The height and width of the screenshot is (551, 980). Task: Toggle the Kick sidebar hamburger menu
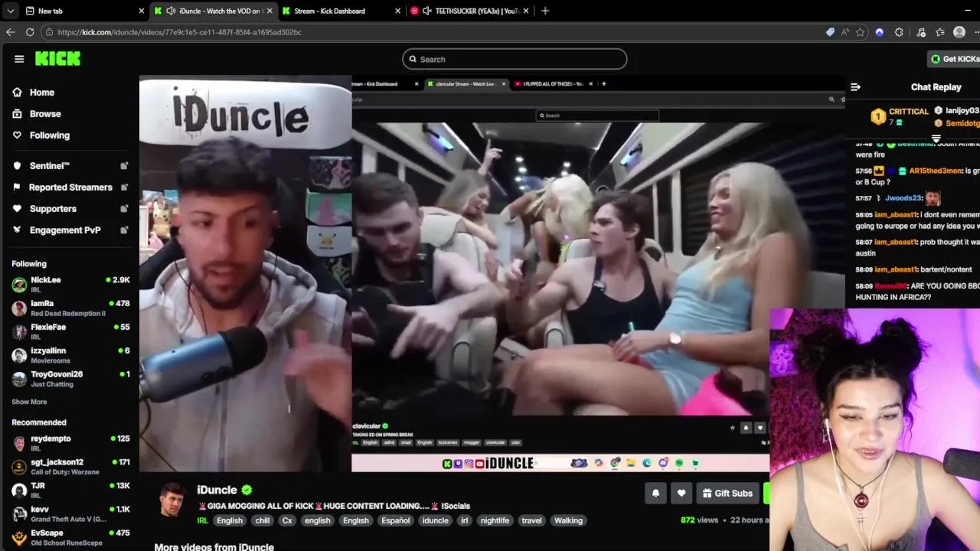[19, 59]
